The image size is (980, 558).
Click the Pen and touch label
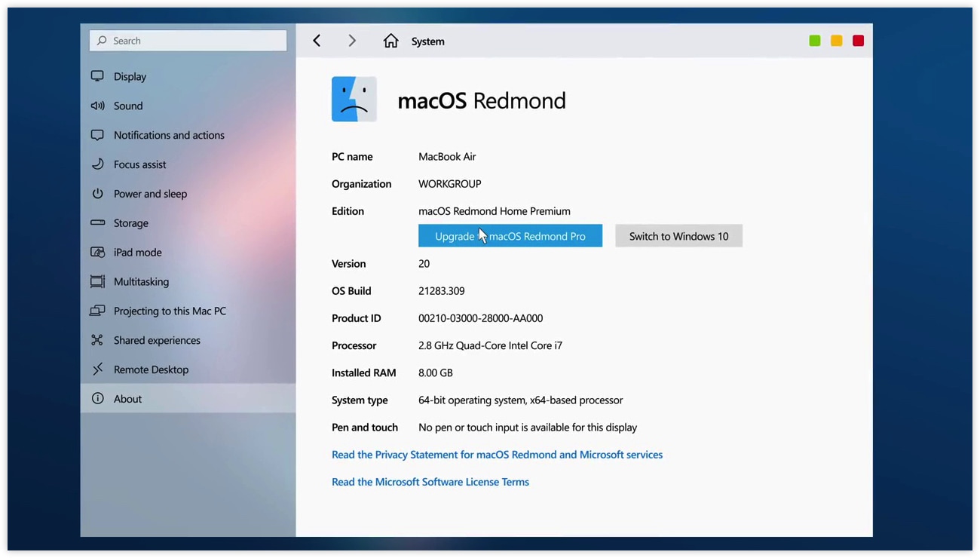click(x=365, y=428)
